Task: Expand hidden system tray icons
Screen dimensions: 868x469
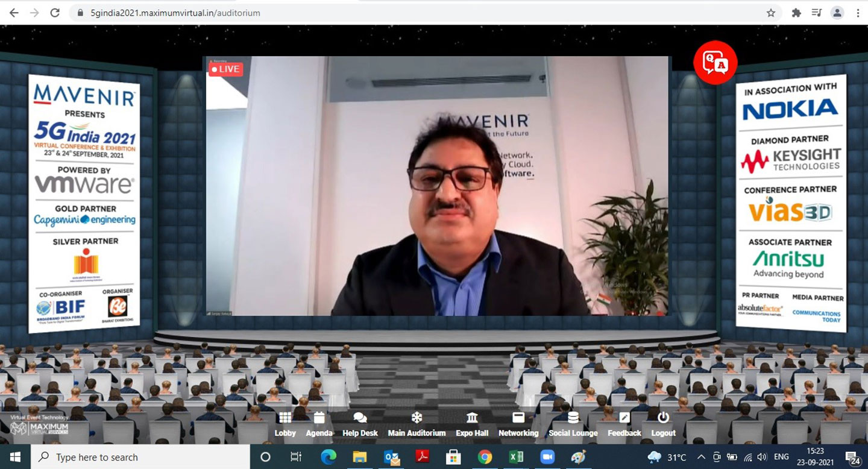Action: [x=701, y=457]
